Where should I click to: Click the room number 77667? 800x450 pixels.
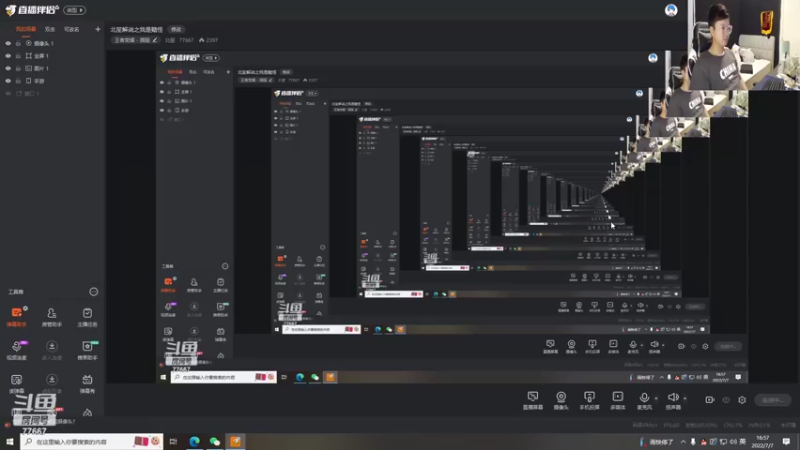click(186, 40)
